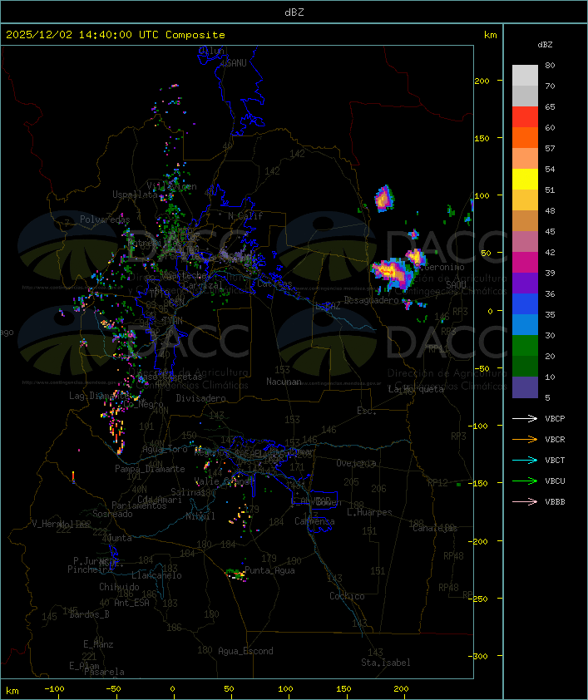The width and height of the screenshot is (588, 700).
Task: Click the orange VBCR arrow icon
Action: click(x=525, y=440)
